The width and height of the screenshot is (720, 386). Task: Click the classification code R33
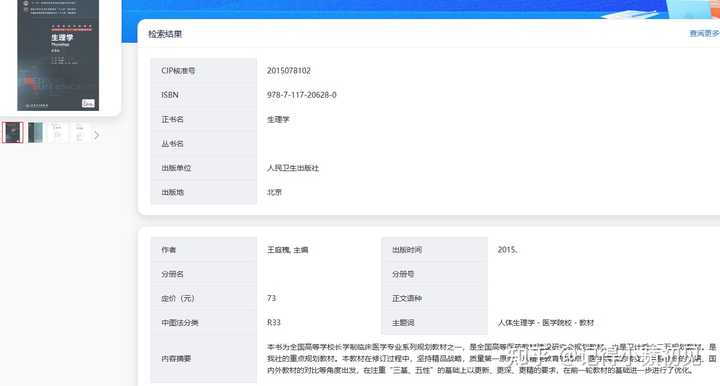pyautogui.click(x=274, y=323)
